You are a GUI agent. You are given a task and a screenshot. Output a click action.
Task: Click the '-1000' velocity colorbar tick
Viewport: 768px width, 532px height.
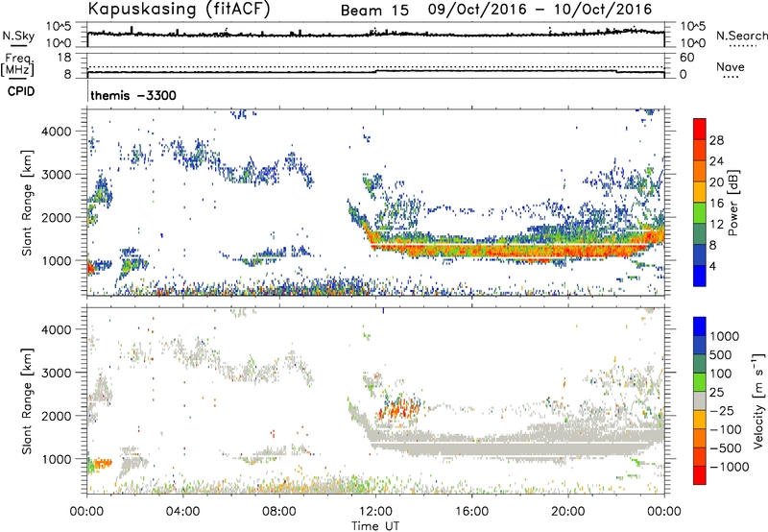[729, 467]
